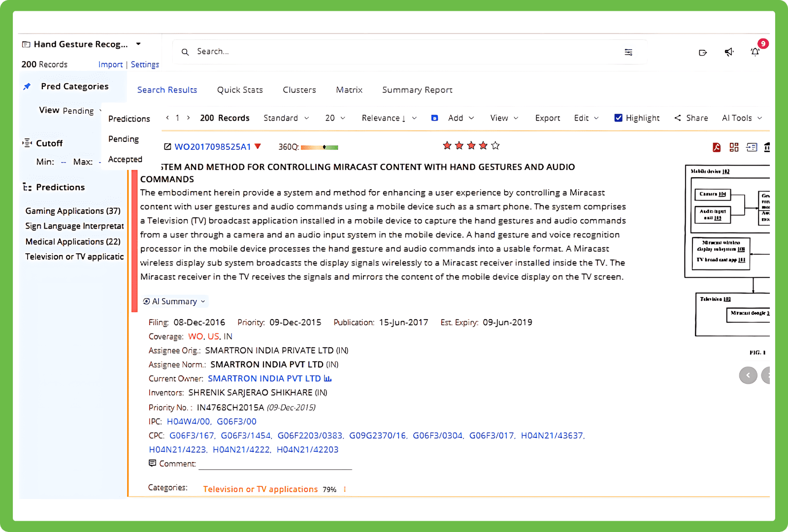Viewport: 788px width, 532px height.
Task: Open the View dropdown in toolbar
Action: tap(504, 118)
